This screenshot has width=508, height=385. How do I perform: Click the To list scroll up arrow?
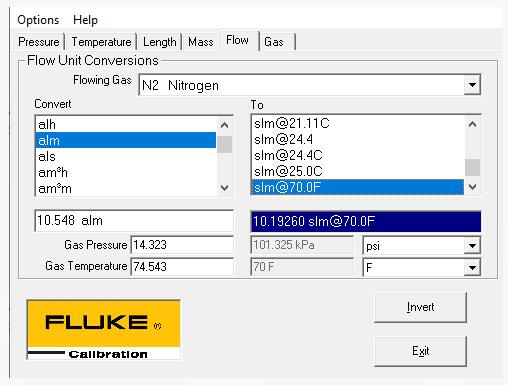(472, 124)
